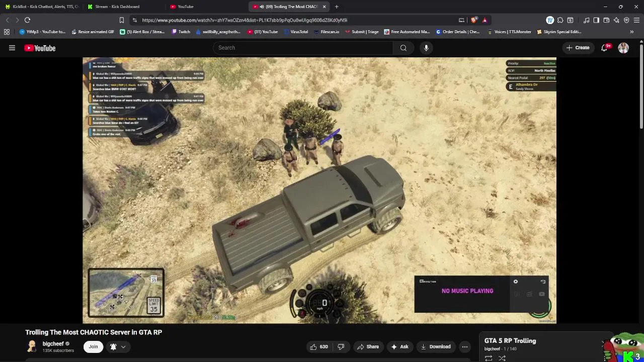Screen dimensions: 644x362
Task: Open the YouTube guide hamburger menu
Action: 12,48
